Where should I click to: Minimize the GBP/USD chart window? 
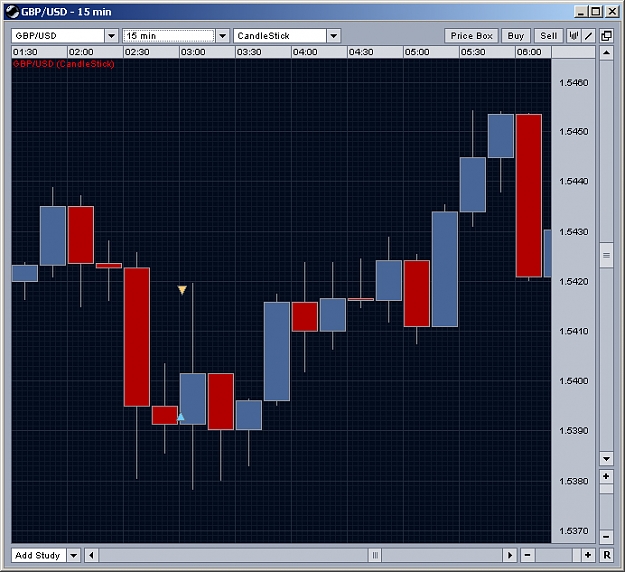coord(581,12)
